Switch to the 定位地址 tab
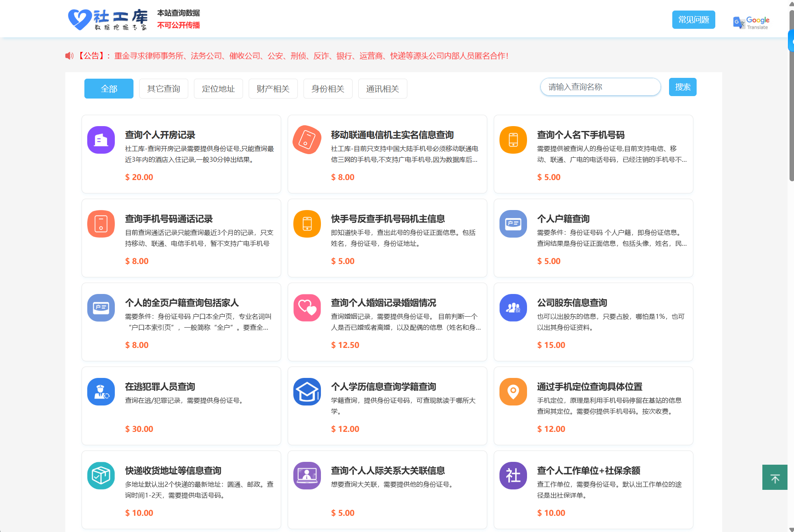 218,89
